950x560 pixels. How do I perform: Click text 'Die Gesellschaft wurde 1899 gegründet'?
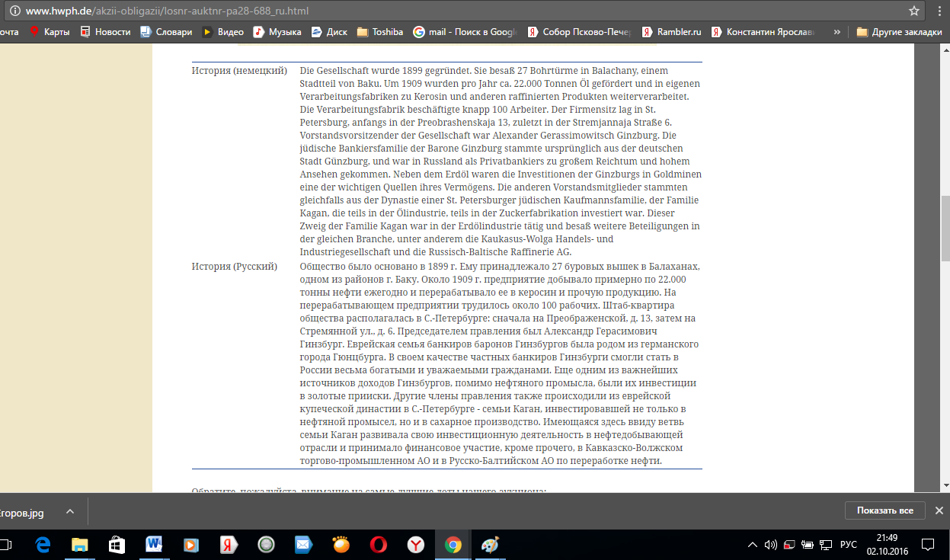coord(386,71)
